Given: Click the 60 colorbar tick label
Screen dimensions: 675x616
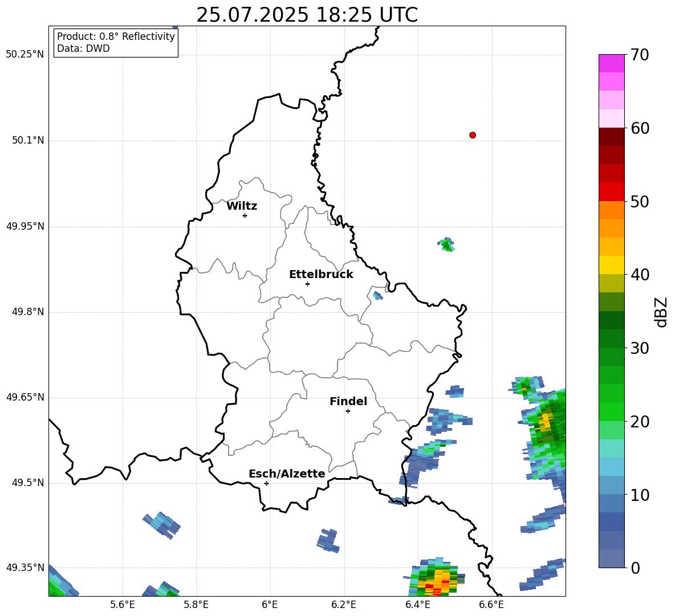Looking at the screenshot, I should [640, 128].
